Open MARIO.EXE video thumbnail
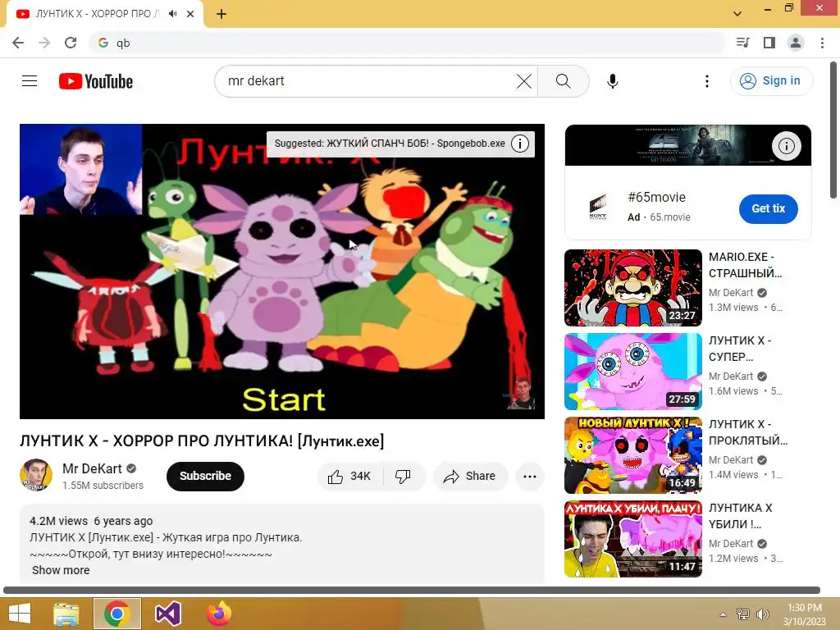 632,288
